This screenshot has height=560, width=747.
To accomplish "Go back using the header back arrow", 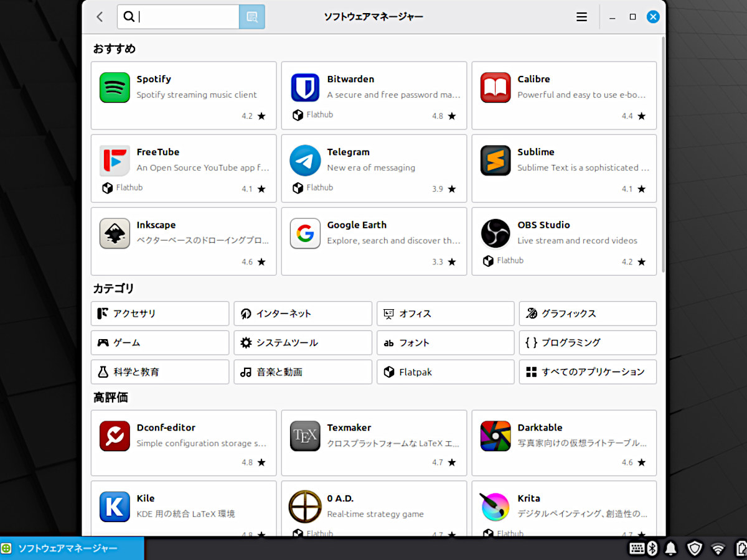I will (x=100, y=17).
